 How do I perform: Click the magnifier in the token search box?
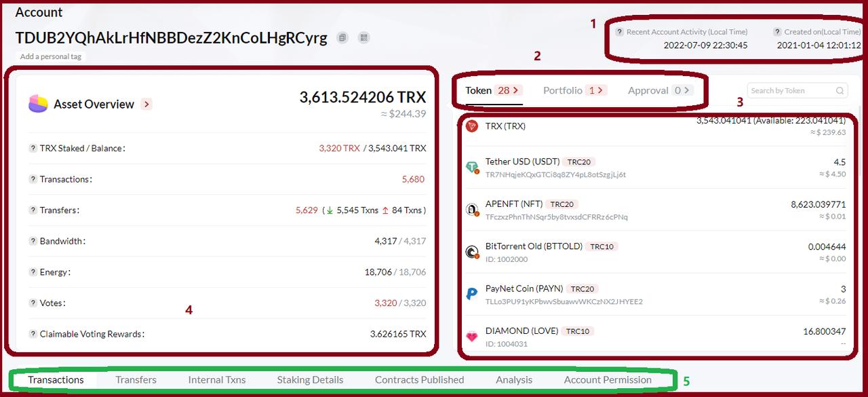(839, 90)
